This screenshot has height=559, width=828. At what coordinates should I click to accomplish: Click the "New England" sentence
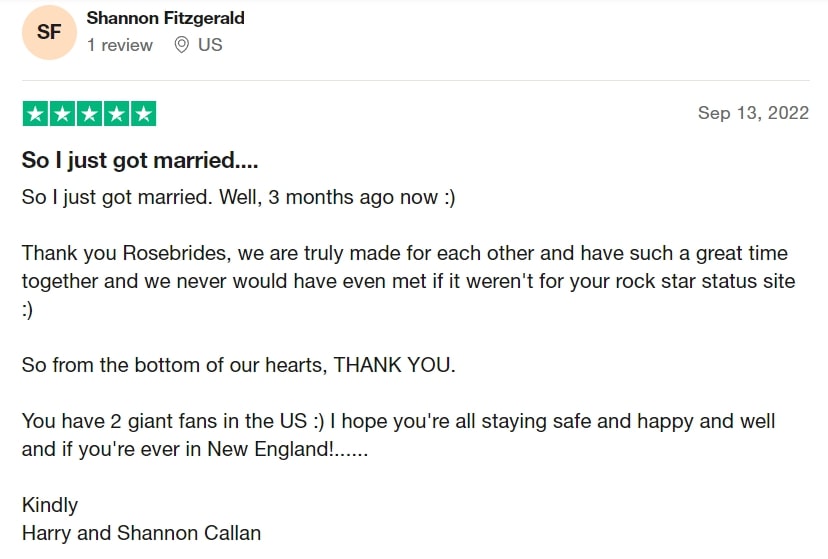pos(195,449)
